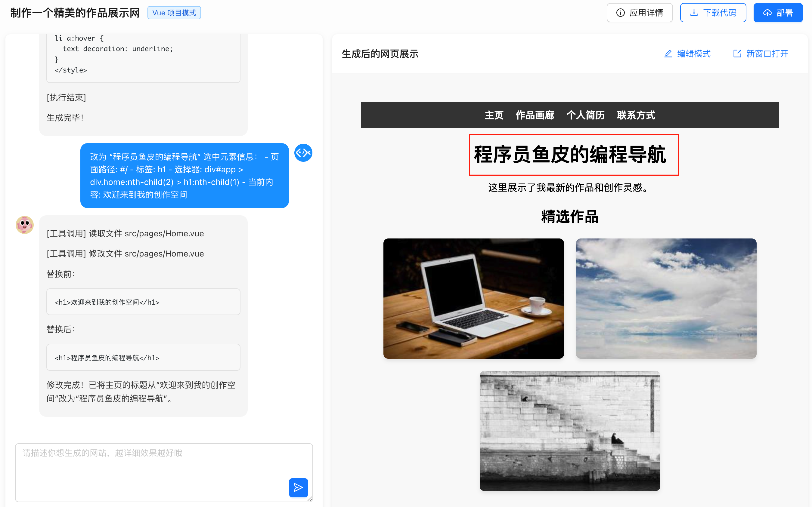Image resolution: width=812 pixels, height=507 pixels.
Task: Click the black-and-white stairs photo
Action: tap(570, 431)
